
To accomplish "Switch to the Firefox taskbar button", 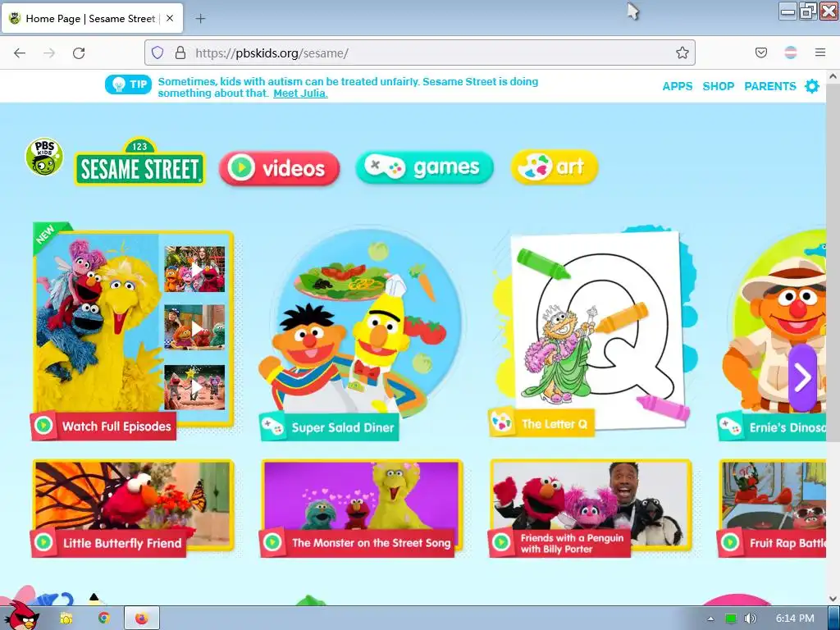I will click(141, 619).
